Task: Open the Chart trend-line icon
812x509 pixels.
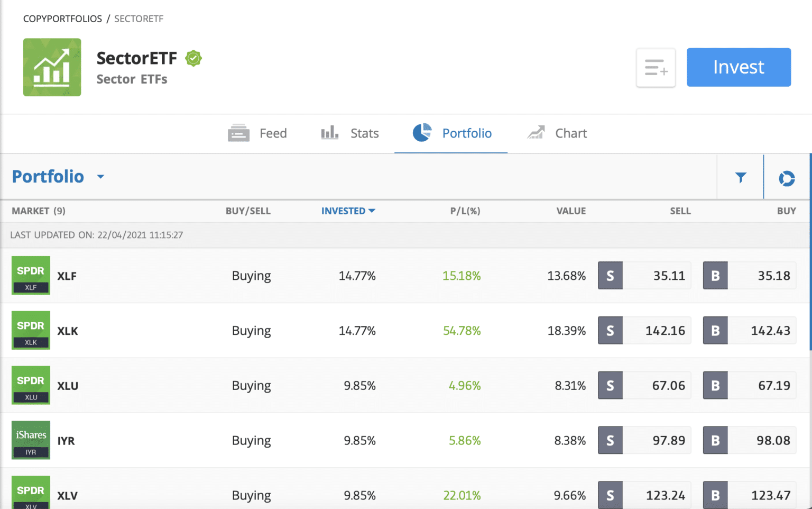Action: point(536,133)
